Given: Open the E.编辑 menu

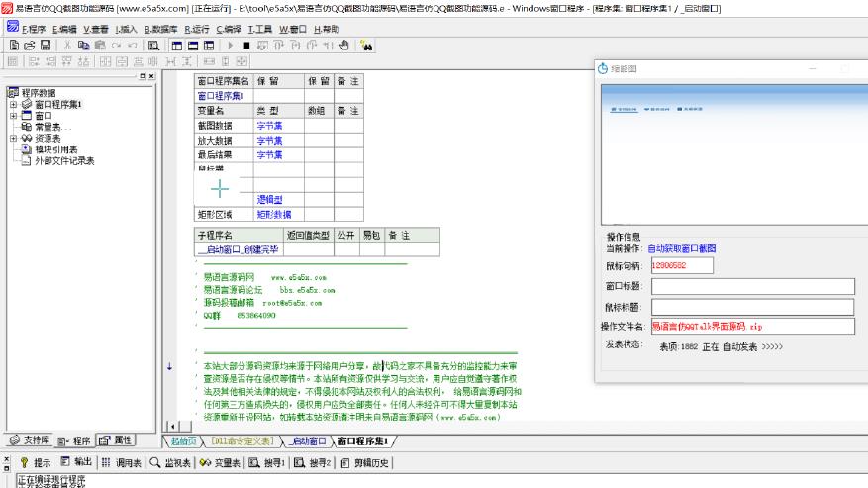Looking at the screenshot, I should click(x=64, y=30).
